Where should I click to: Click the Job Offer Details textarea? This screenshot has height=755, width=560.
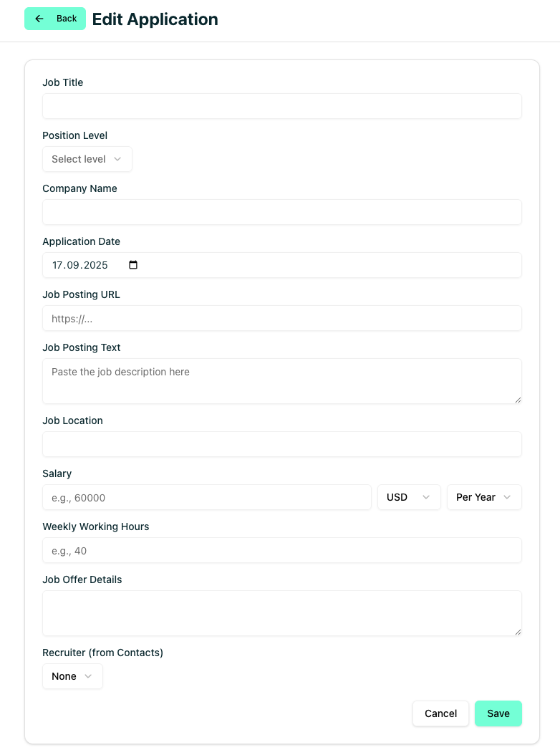(x=281, y=612)
